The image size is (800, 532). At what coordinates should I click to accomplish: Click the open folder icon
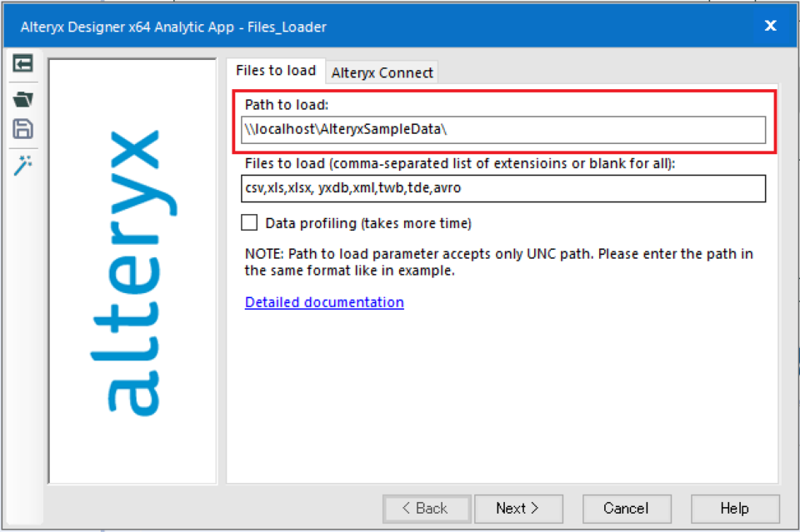pos(22,99)
